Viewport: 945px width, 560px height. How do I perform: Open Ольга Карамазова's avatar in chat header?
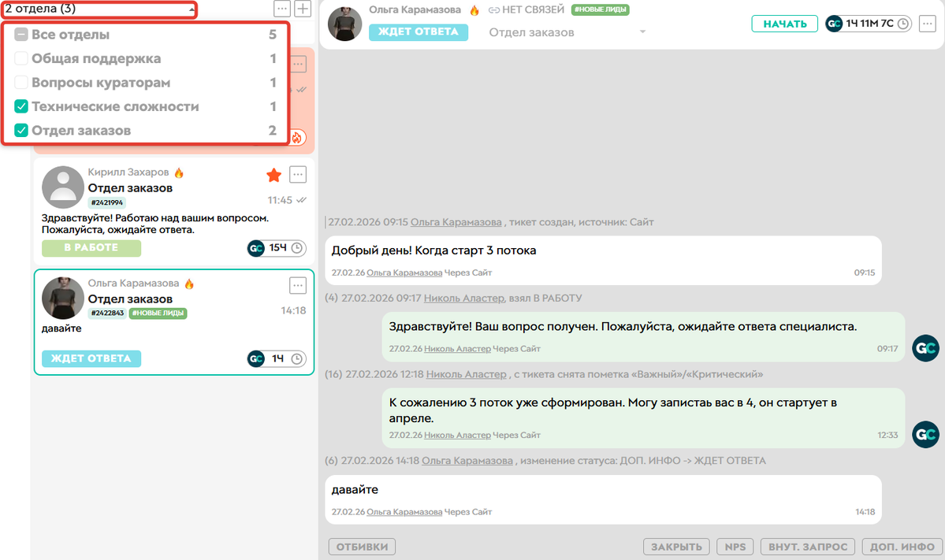344,24
